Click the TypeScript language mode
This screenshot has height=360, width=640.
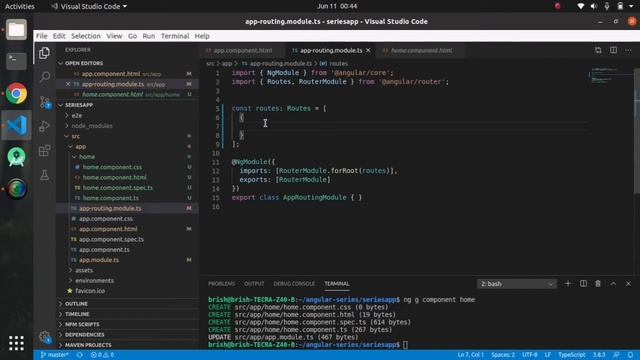571,355
